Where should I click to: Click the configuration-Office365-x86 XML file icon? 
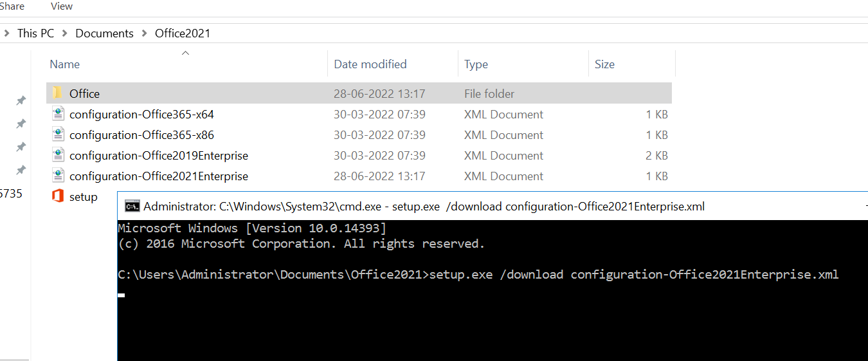[59, 135]
